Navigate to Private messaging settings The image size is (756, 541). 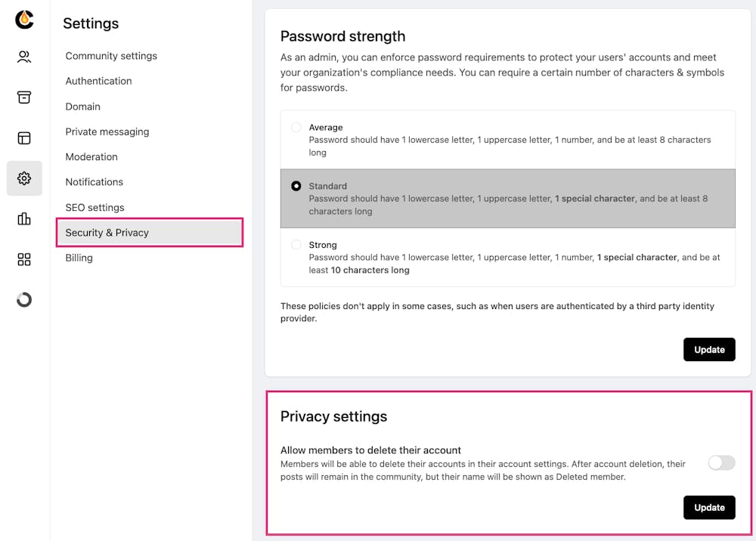pos(107,131)
